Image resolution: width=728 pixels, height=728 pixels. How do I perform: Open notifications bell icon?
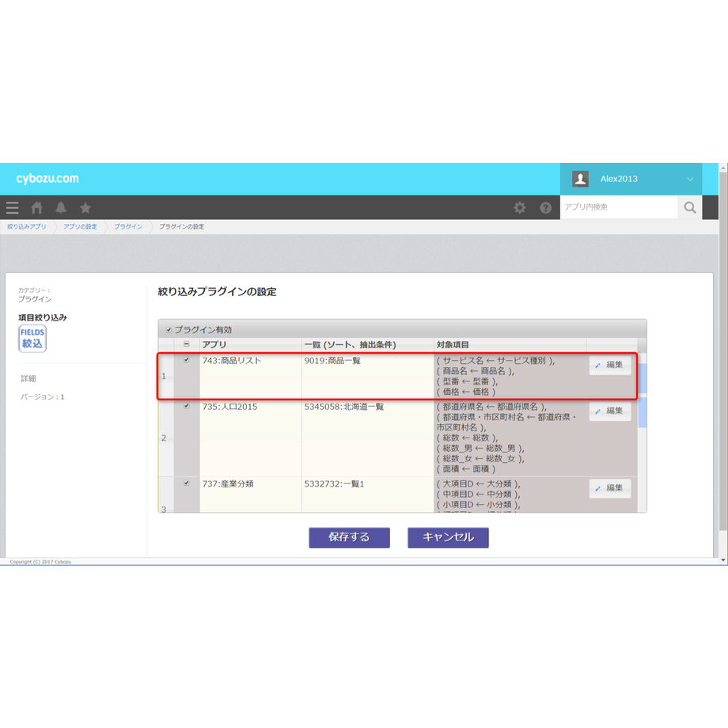61,207
